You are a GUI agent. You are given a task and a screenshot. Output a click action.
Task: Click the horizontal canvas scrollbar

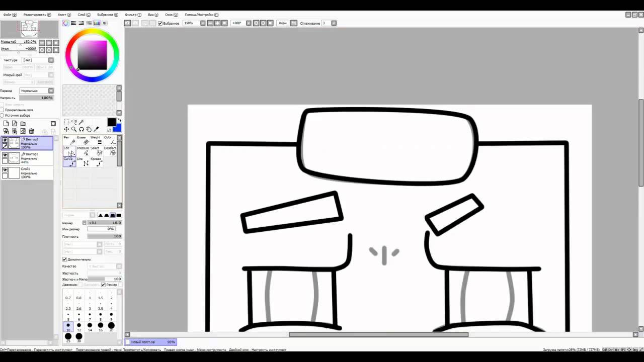click(x=378, y=334)
